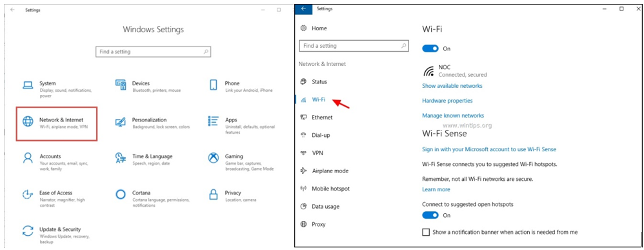Click Learn more link
644x250 pixels.
click(x=436, y=189)
